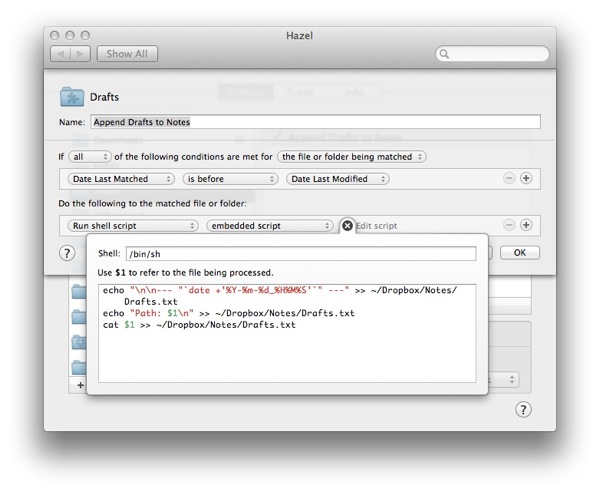Screen dimensions: 600x492
Task: Remove the action with its minus button
Action: click(x=509, y=225)
